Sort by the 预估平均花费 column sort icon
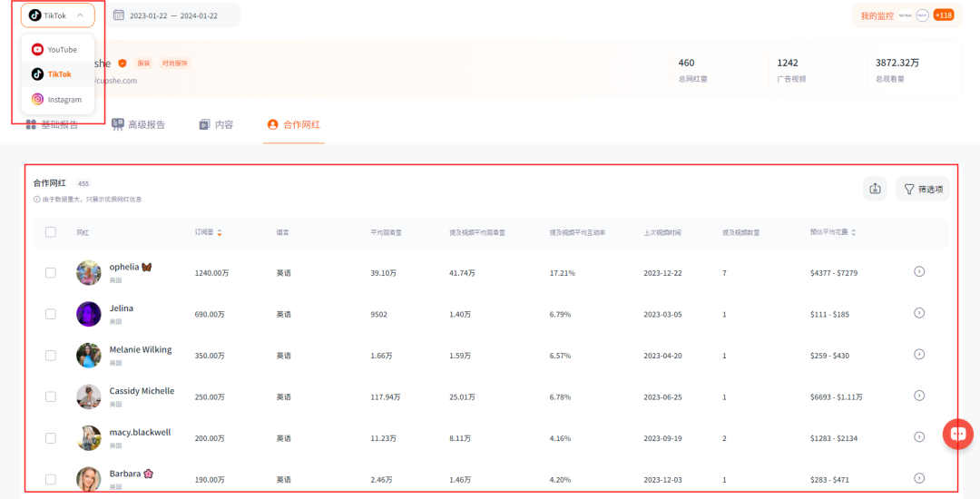Screen dimensions: 980x499 pos(853,233)
